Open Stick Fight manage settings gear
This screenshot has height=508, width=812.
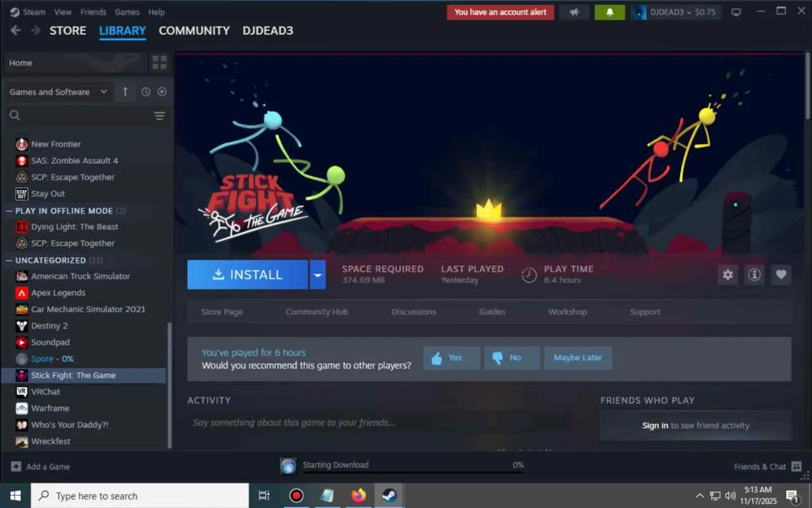click(x=728, y=275)
